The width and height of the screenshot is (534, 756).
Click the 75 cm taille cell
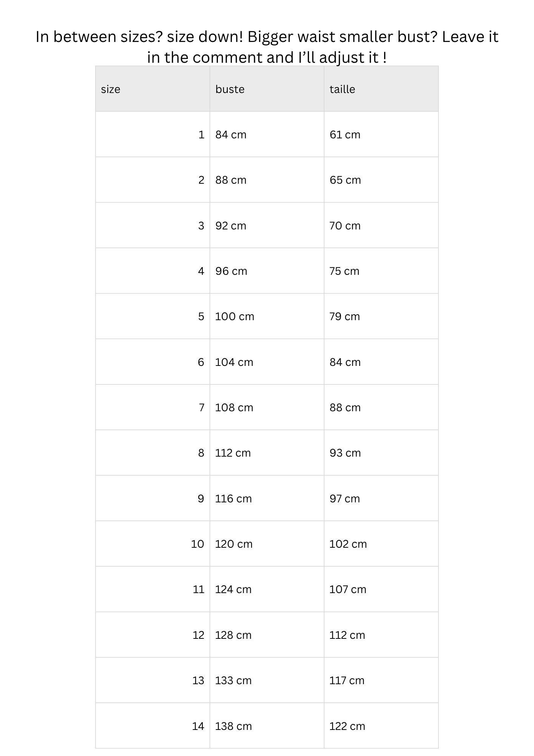click(x=381, y=271)
